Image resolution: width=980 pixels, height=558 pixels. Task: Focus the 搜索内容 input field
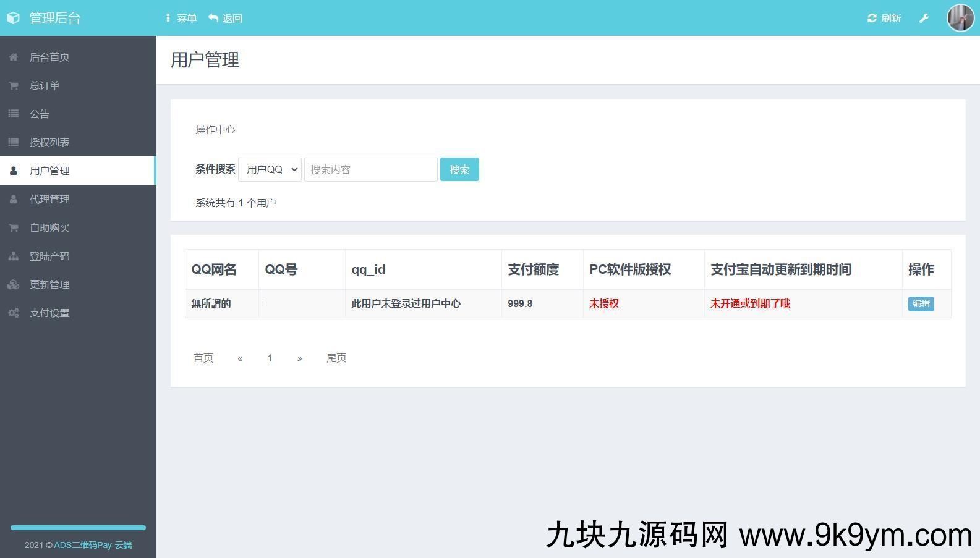(x=370, y=169)
